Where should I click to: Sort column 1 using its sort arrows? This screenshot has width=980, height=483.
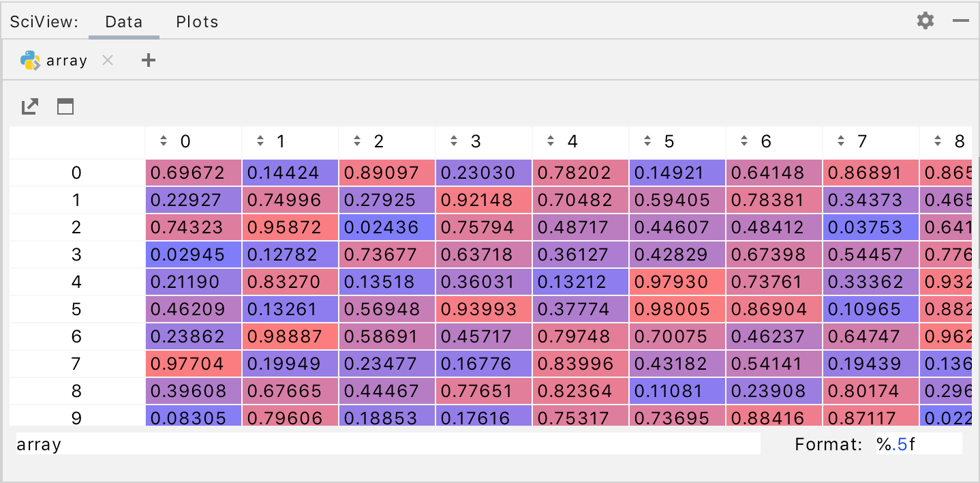(260, 142)
